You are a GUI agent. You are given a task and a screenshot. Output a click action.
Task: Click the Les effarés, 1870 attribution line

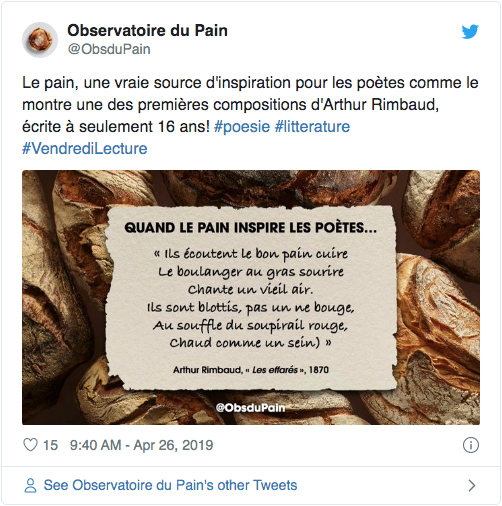[251, 370]
